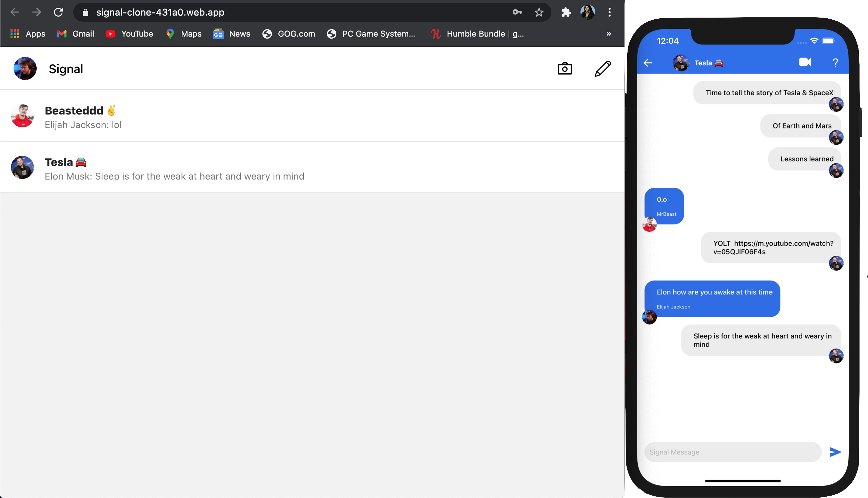Open the GOG.com bookmark
This screenshot has height=498, width=868.
point(289,34)
